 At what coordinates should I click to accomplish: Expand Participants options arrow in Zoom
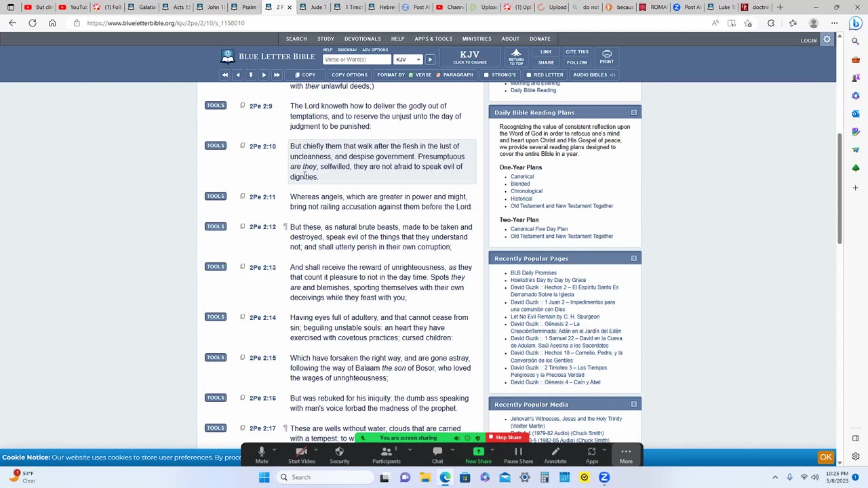(x=410, y=450)
